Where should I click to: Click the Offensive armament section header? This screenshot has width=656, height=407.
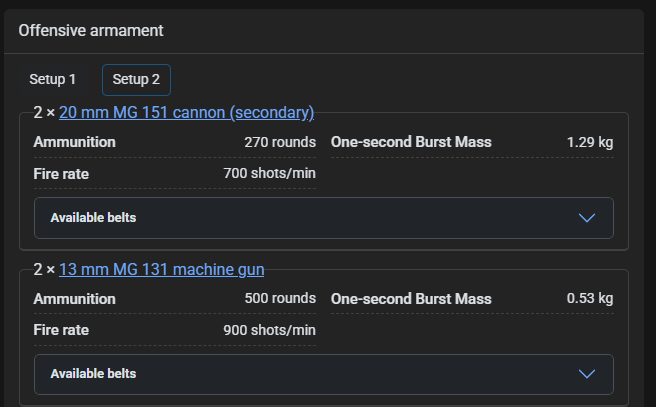[91, 30]
